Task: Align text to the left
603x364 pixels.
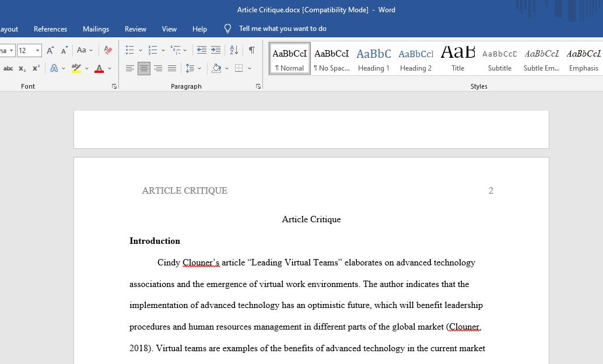Action: tap(130, 68)
